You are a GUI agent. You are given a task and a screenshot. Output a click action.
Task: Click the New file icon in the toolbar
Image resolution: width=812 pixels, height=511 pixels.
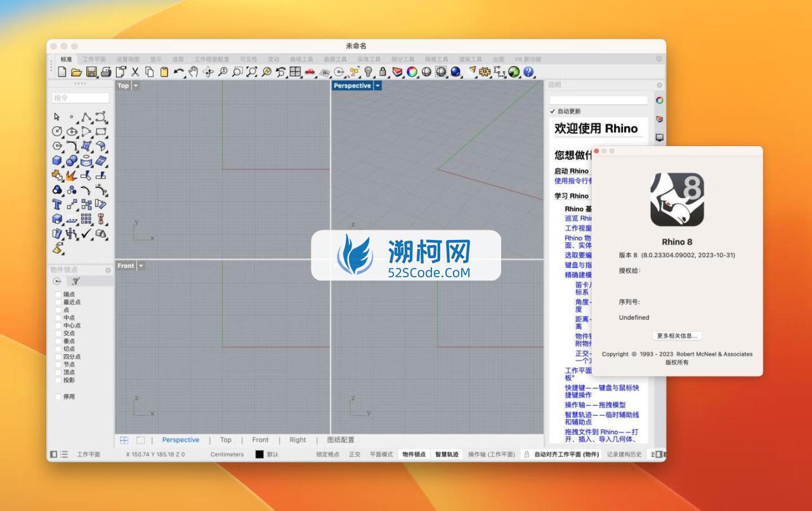[62, 72]
